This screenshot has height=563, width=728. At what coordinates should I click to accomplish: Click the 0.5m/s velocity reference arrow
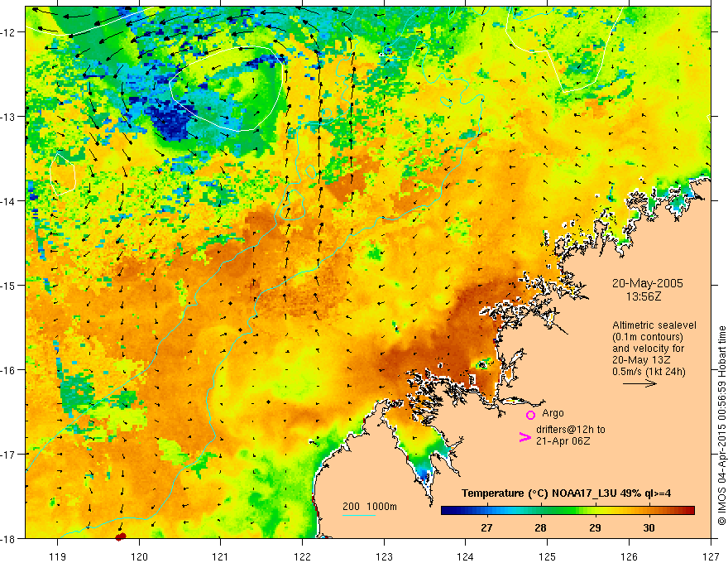tap(639, 383)
